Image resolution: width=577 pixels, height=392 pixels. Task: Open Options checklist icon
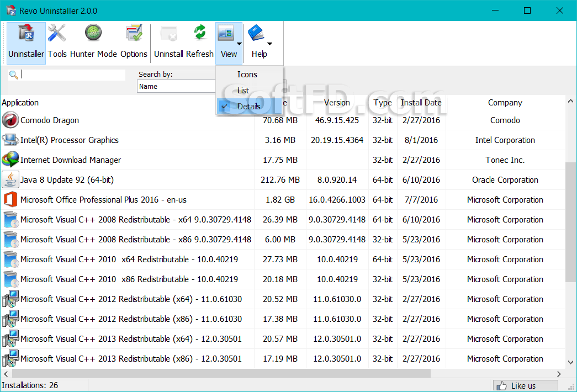[134, 33]
